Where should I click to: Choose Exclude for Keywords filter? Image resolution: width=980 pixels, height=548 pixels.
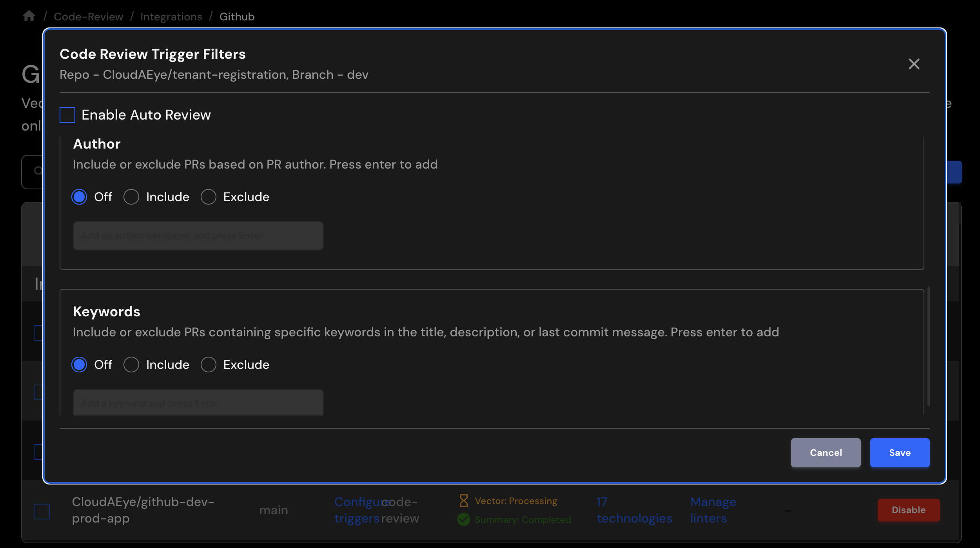tap(209, 365)
